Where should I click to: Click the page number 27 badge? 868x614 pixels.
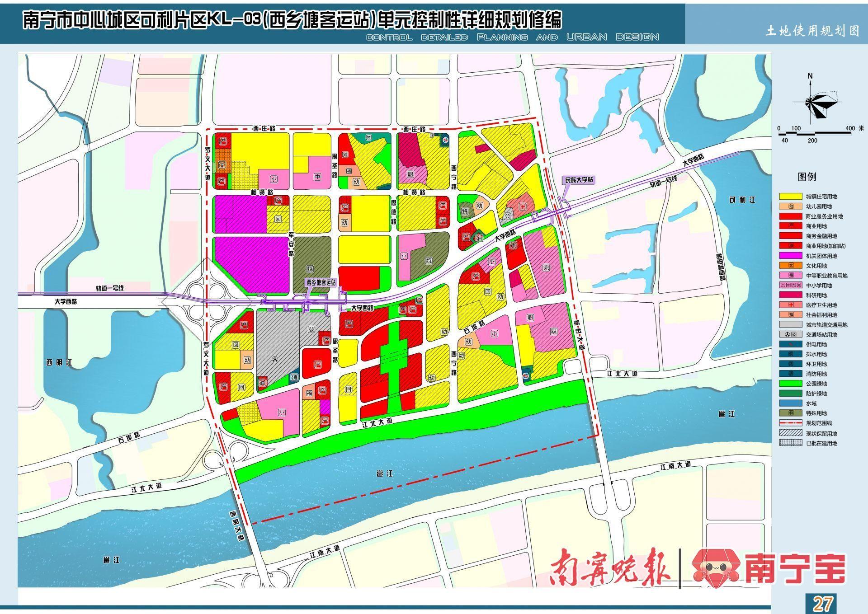(x=821, y=603)
